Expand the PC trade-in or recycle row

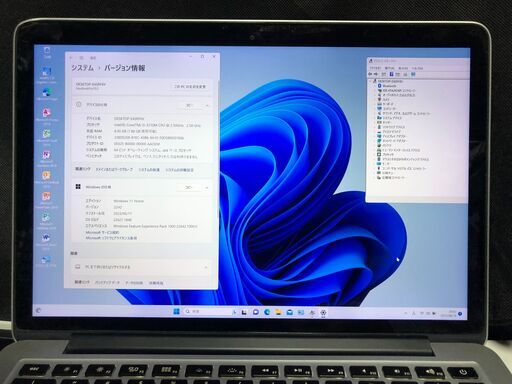[141, 267]
